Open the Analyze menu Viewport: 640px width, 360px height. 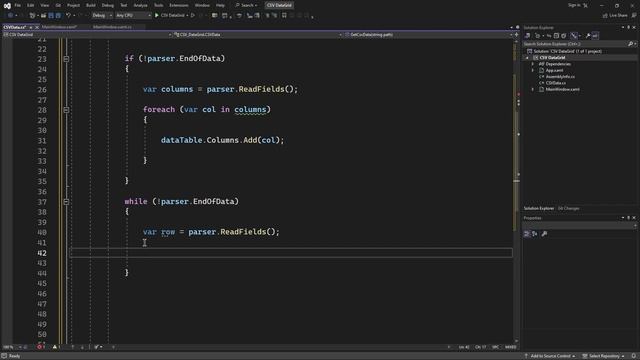pos(140,5)
